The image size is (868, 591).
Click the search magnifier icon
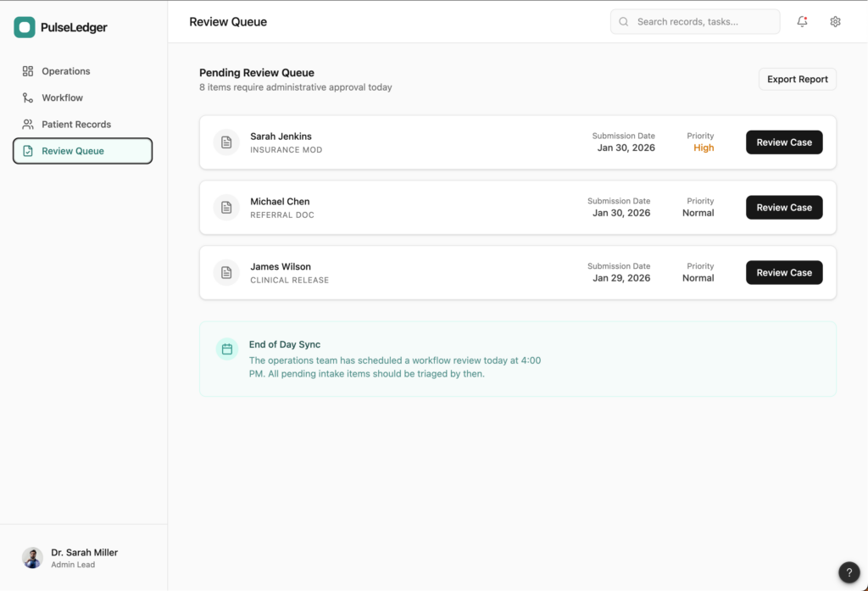624,21
